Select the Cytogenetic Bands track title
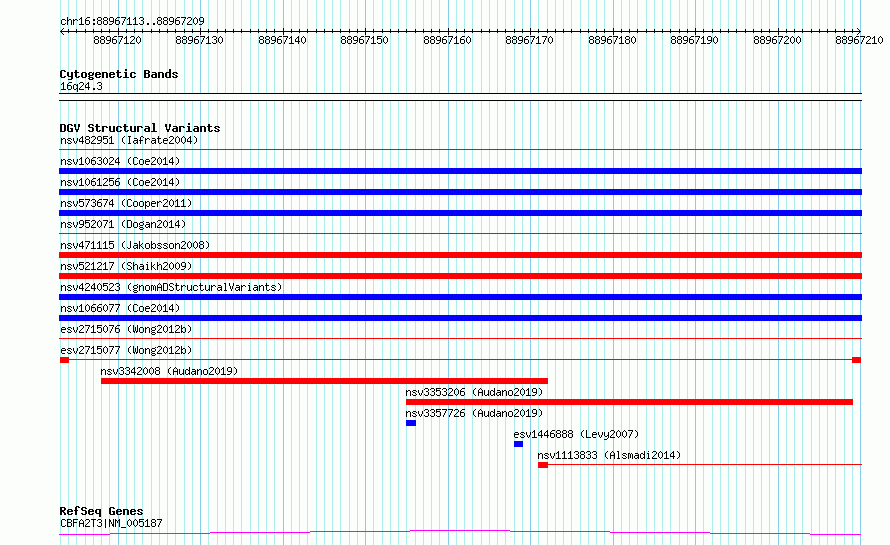 point(119,74)
